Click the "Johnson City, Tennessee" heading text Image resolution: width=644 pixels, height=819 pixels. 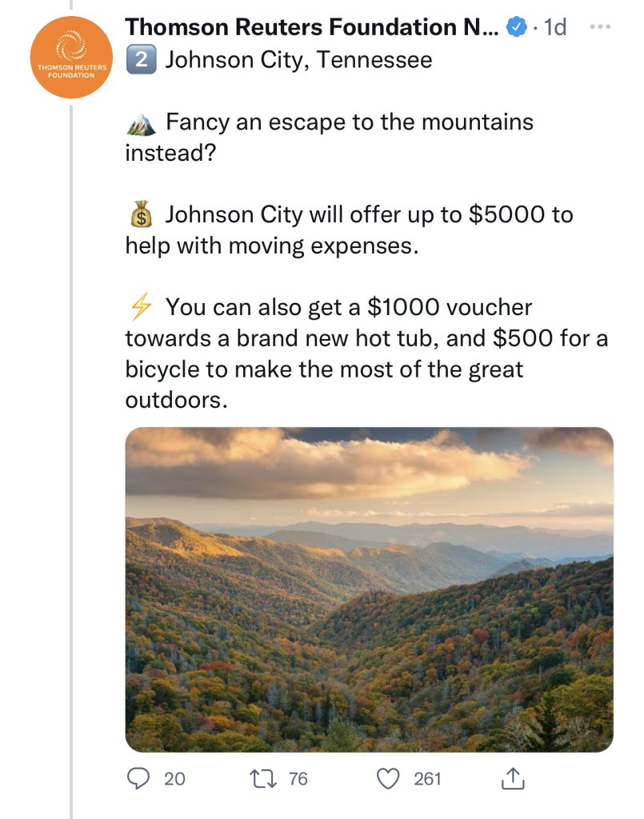(x=298, y=61)
